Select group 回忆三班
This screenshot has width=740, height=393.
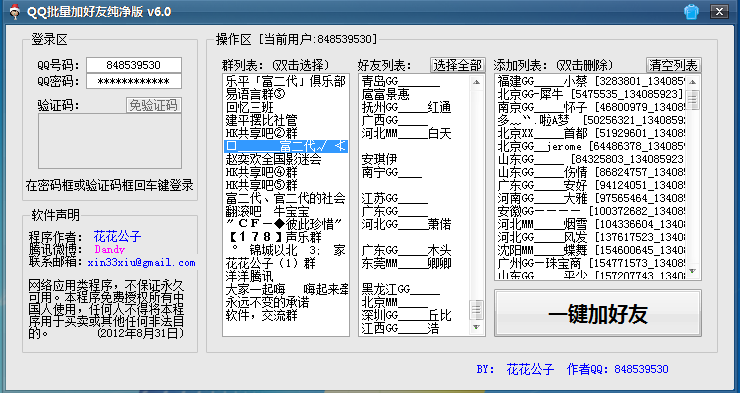pyautogui.click(x=286, y=107)
